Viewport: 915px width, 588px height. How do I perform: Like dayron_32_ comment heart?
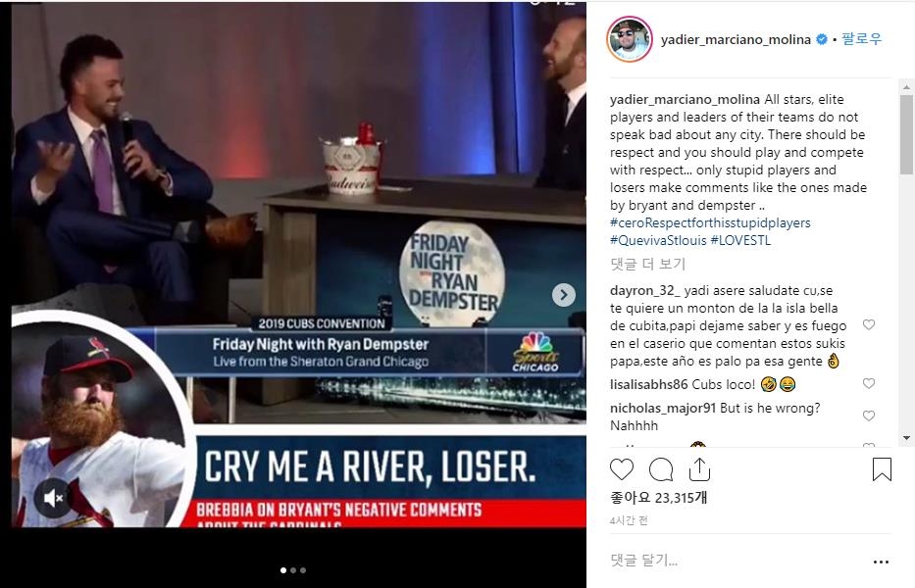[868, 325]
